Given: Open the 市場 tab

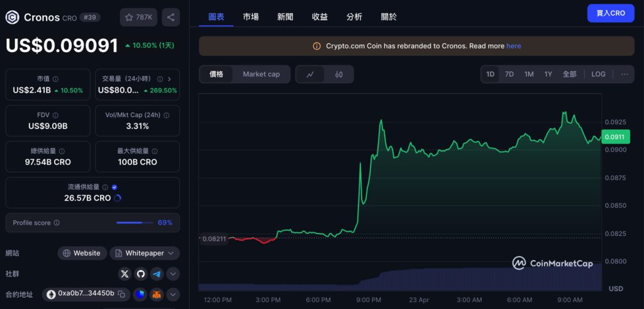Looking at the screenshot, I should (250, 17).
